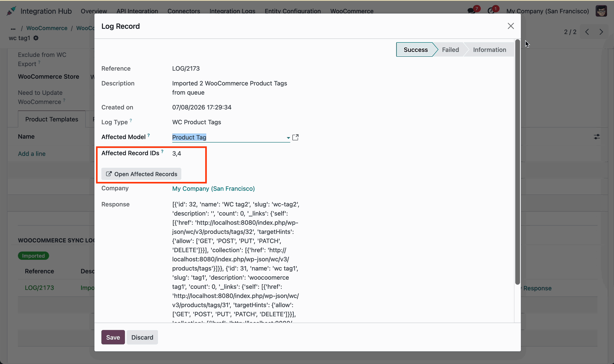Viewport: 614px width, 364px height.
Task: Click the Response link at right edge
Action: pos(537,288)
